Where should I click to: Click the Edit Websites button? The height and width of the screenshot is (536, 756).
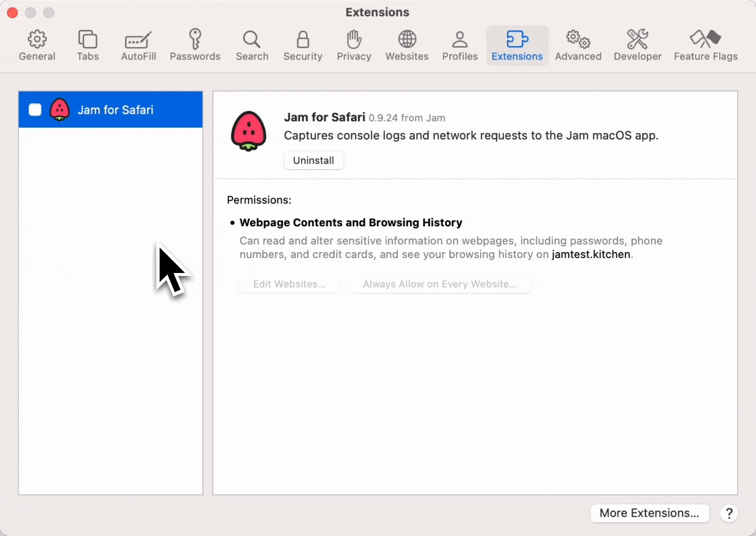click(289, 284)
